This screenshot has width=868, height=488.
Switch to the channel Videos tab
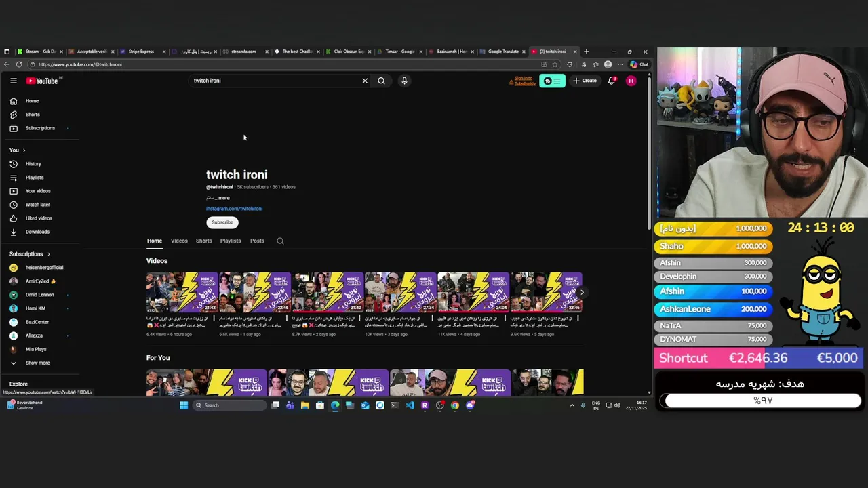[x=179, y=241]
